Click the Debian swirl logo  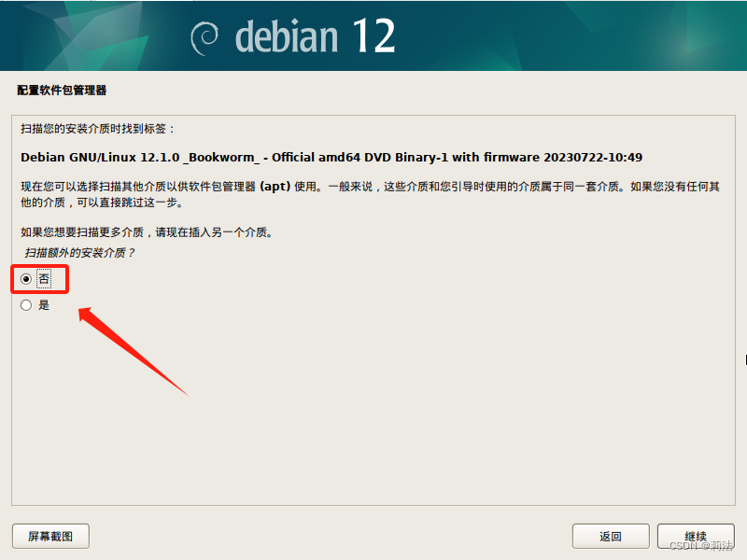[204, 38]
